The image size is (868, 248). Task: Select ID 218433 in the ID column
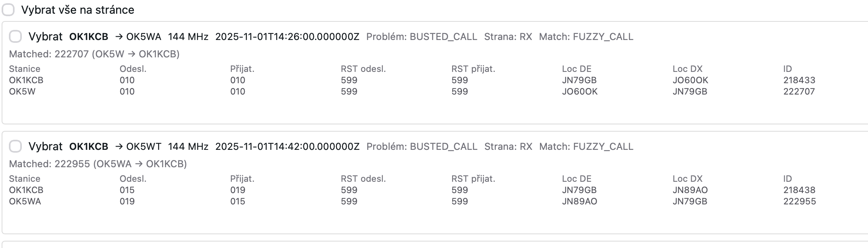coord(799,80)
